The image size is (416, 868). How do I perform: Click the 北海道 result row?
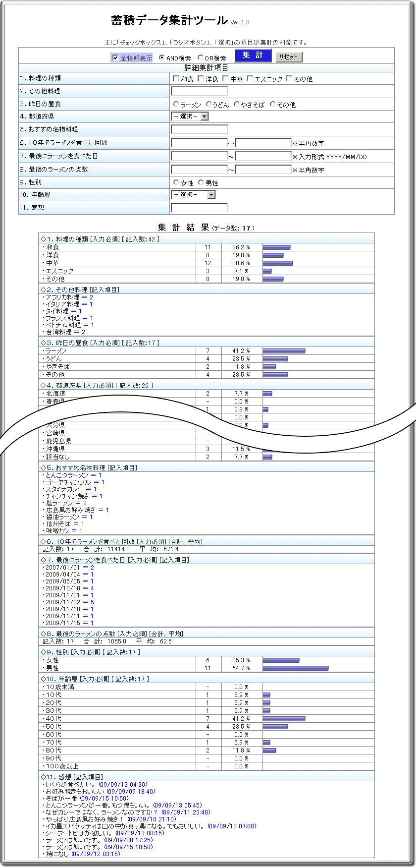coord(207,393)
